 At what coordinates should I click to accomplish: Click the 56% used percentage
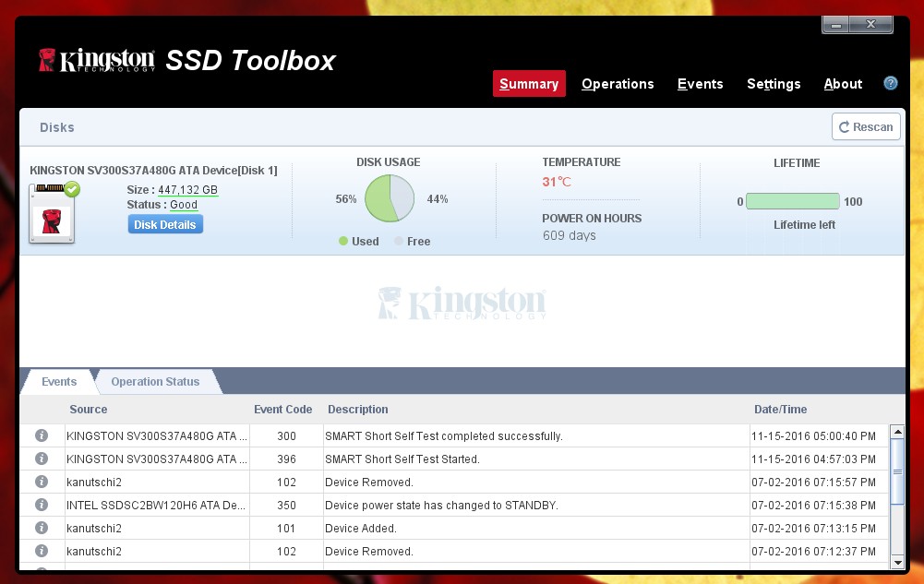(x=346, y=199)
